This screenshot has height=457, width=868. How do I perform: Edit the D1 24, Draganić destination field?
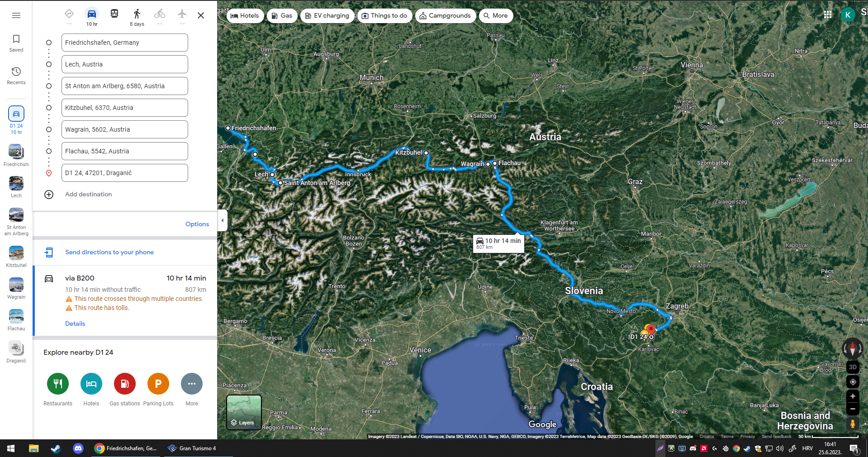pos(125,173)
